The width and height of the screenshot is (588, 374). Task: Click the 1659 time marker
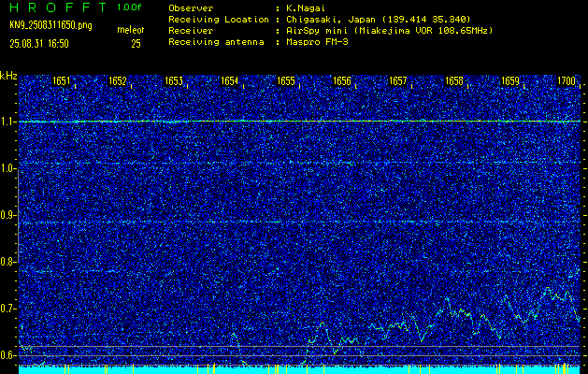(510, 81)
